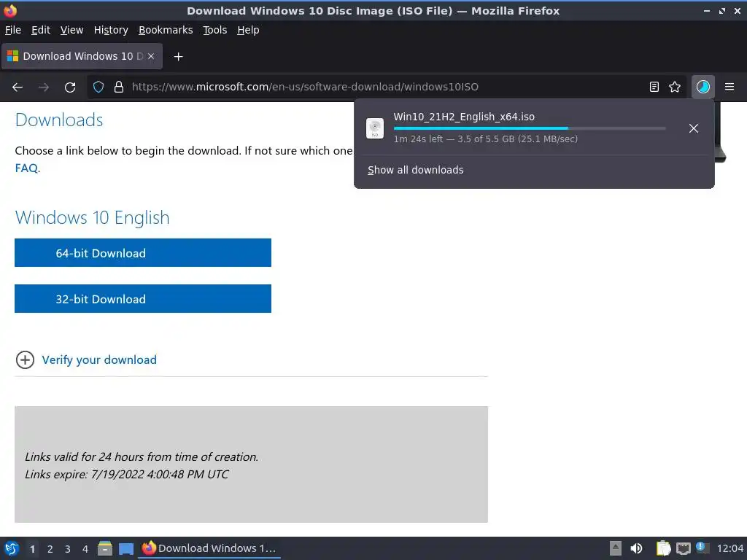The image size is (747, 560).
Task: Click the 64-bit Download button
Action: 143,253
